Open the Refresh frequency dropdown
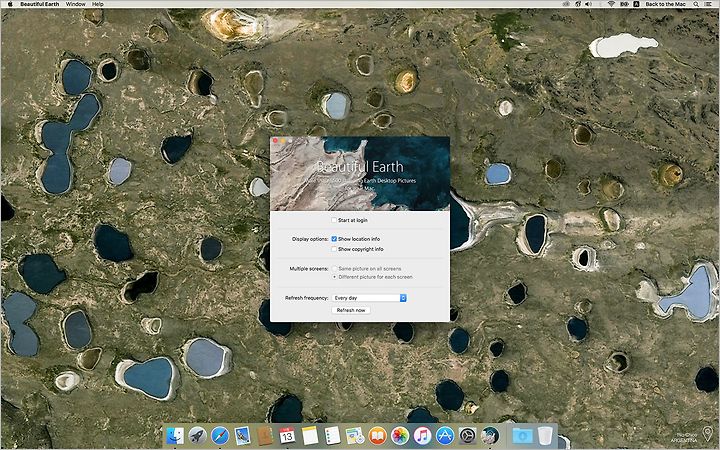Viewport: 720px width, 450px height. pyautogui.click(x=369, y=298)
